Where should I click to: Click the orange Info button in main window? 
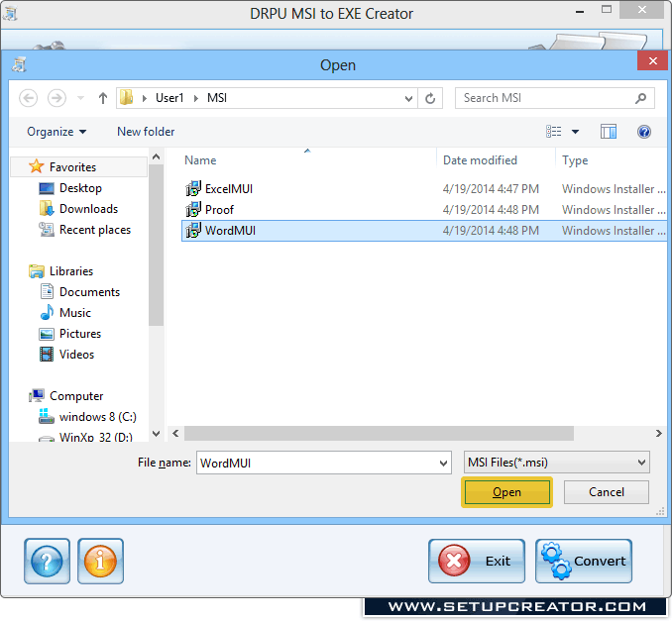click(100, 561)
